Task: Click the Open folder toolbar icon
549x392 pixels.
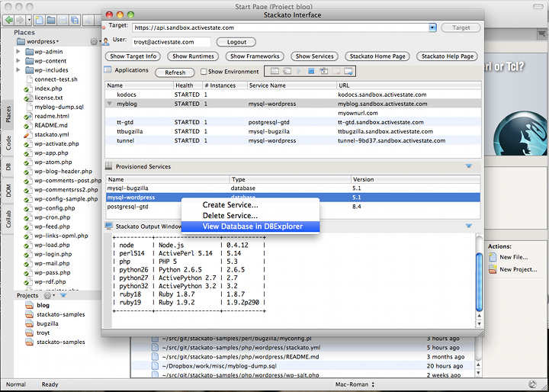Action: (51, 20)
